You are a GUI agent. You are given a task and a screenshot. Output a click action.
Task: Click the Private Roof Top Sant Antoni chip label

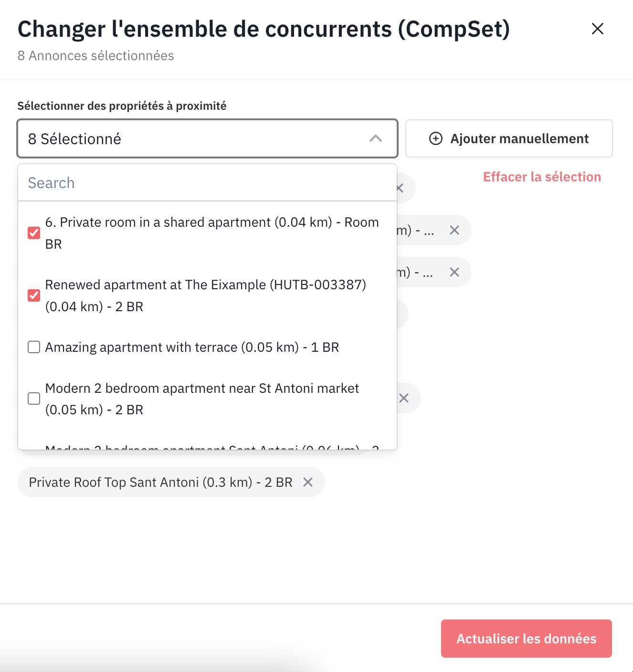coord(160,482)
